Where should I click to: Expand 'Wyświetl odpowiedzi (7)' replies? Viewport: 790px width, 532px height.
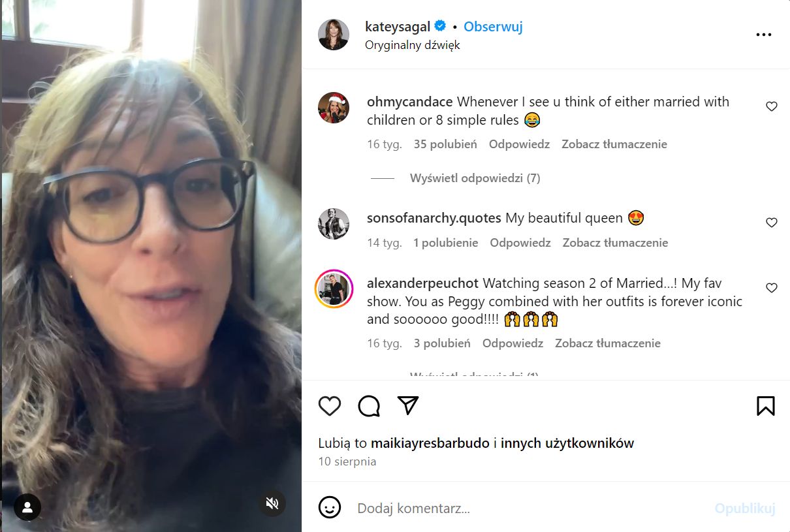point(476,178)
